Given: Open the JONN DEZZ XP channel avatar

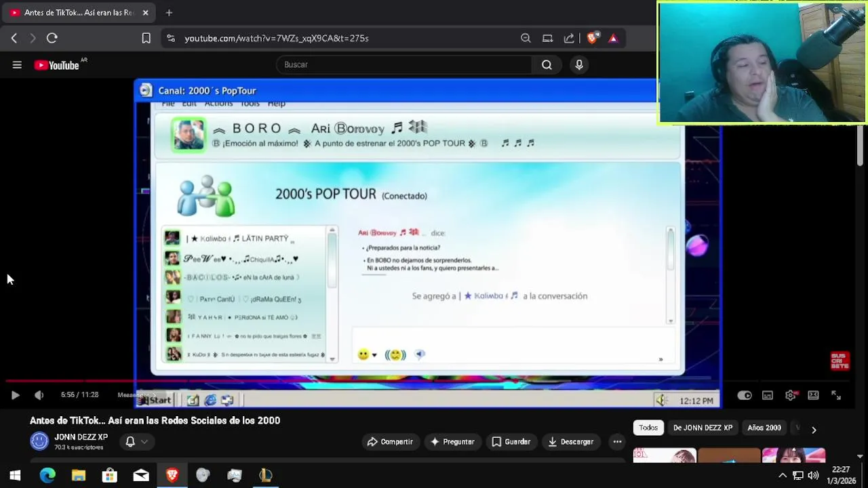Looking at the screenshot, I should 39,441.
